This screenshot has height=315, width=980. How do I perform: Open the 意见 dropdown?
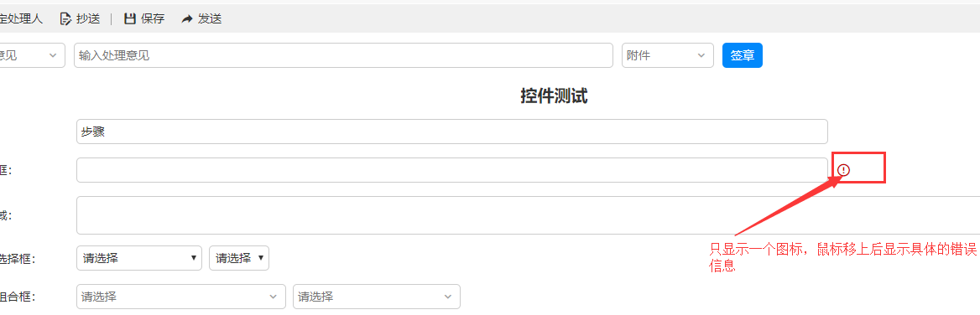coord(31,55)
